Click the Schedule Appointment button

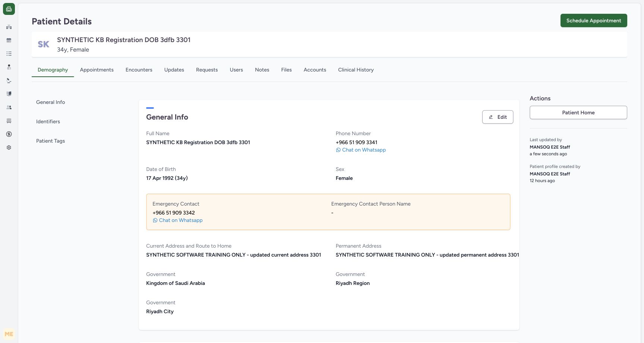tap(594, 20)
